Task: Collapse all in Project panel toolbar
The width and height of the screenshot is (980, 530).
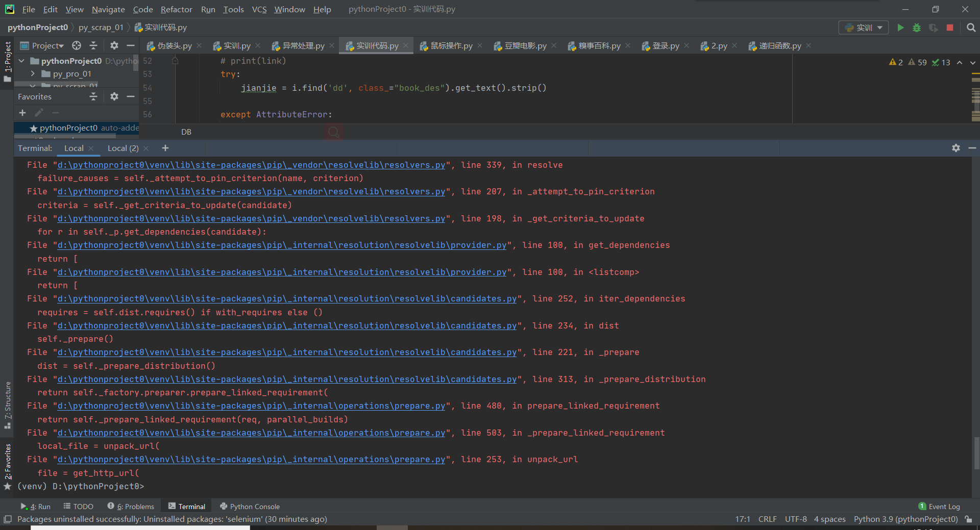Action: click(x=93, y=45)
